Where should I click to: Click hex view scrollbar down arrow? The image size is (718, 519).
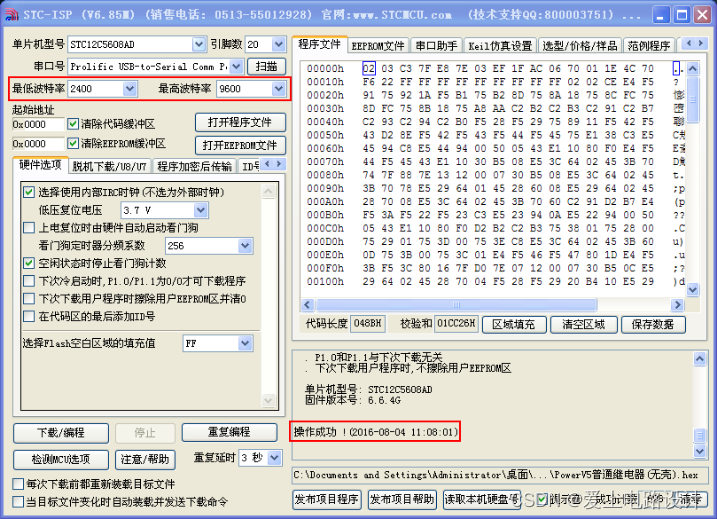pyautogui.click(x=693, y=290)
